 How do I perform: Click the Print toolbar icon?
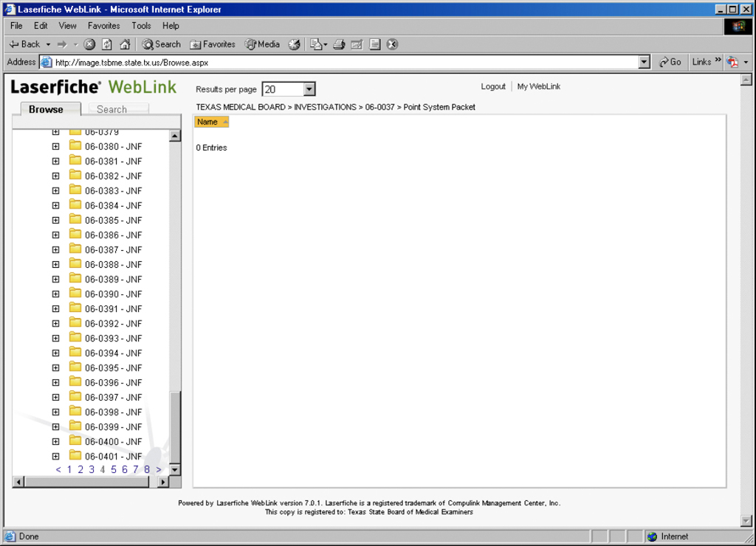pyautogui.click(x=339, y=44)
